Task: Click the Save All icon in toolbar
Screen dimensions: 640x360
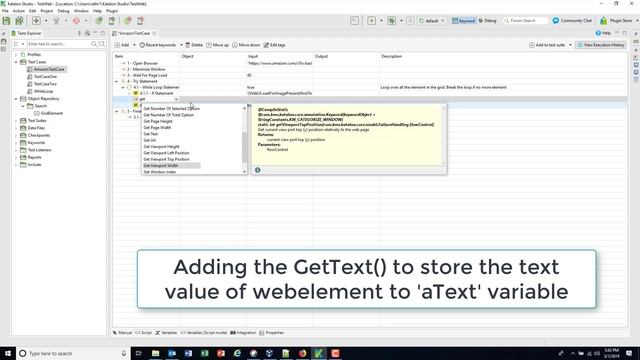Action: click(19, 21)
